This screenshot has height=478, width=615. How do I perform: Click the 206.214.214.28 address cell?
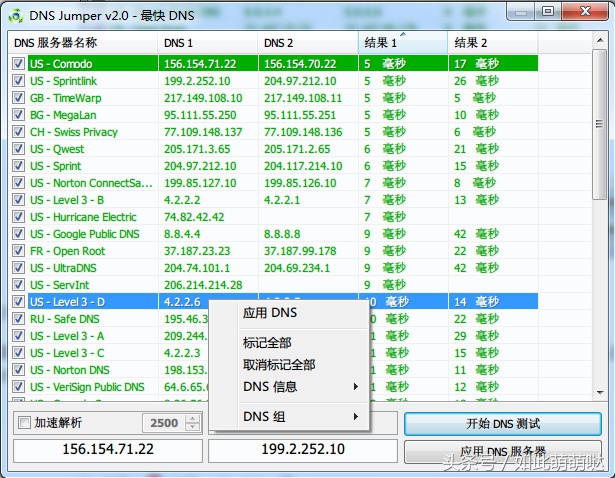pos(203,285)
